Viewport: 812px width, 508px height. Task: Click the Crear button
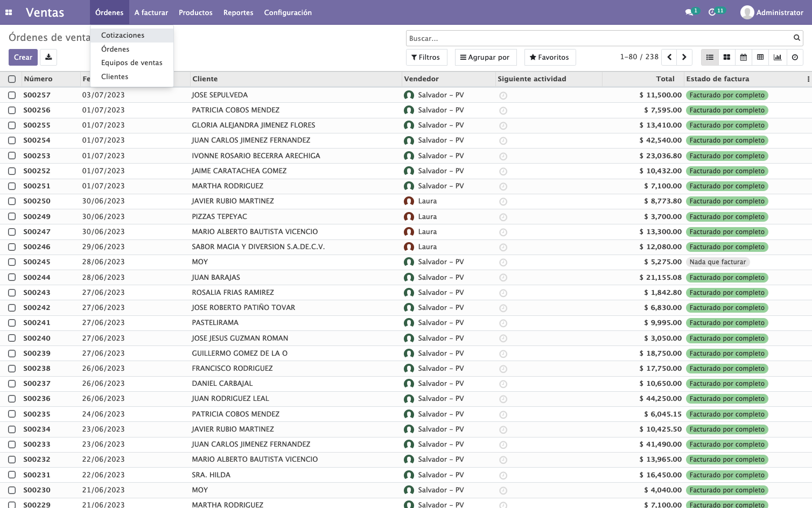tap(23, 57)
